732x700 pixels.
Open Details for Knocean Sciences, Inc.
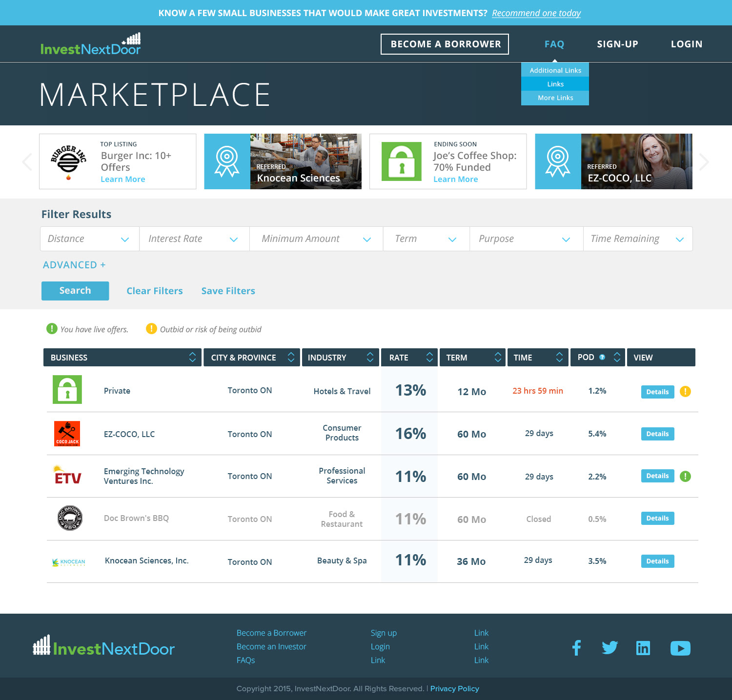[657, 561]
